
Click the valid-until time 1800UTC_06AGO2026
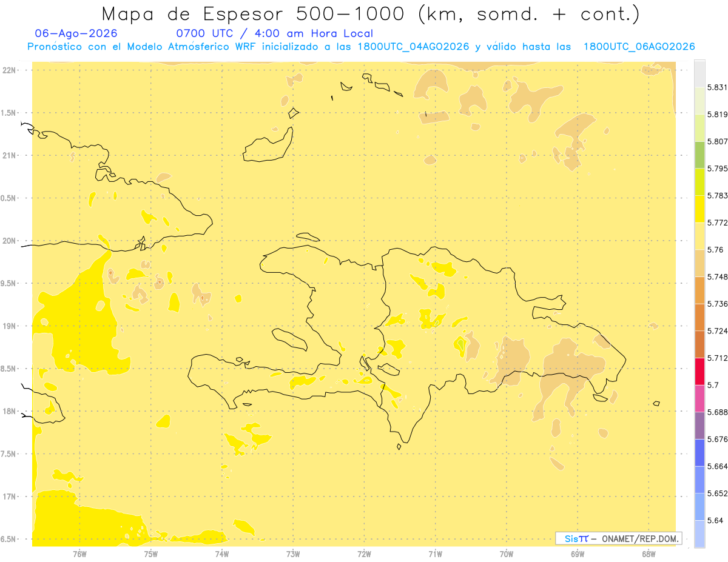point(639,47)
